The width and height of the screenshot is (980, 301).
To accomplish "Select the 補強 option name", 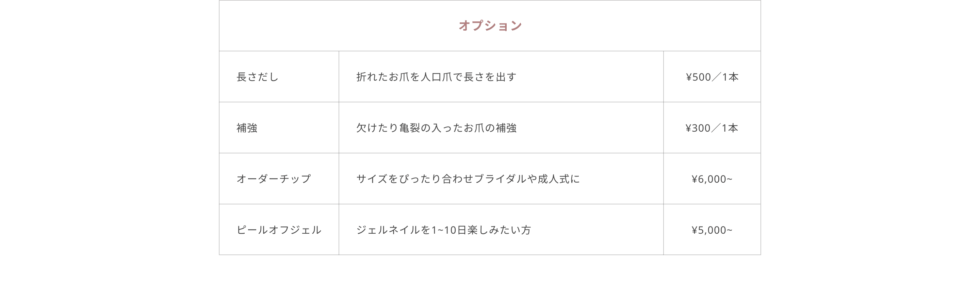I will (x=247, y=128).
